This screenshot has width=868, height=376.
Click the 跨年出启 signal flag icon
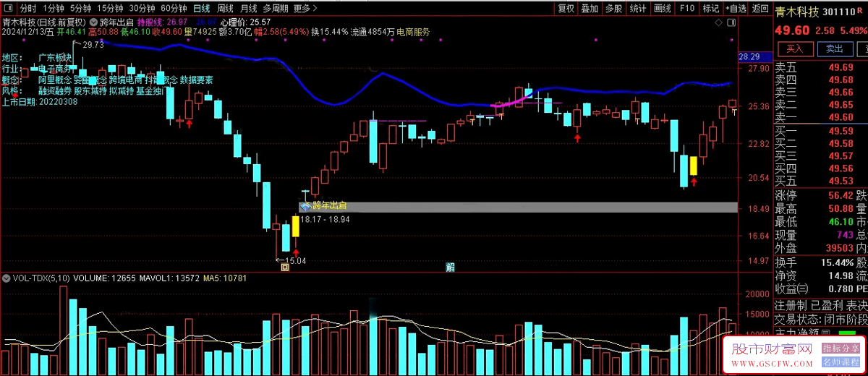[305, 206]
